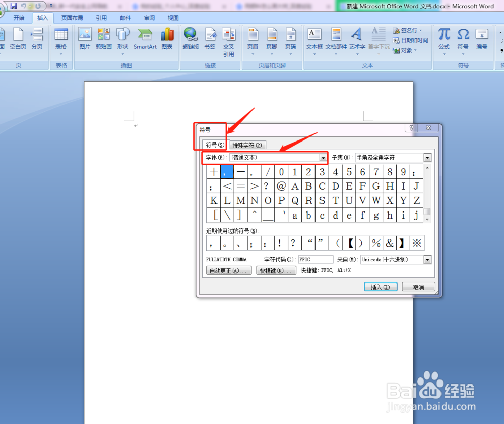Open the Symbol (符号) ribbon menu
The width and height of the screenshot is (504, 424).
click(x=463, y=41)
